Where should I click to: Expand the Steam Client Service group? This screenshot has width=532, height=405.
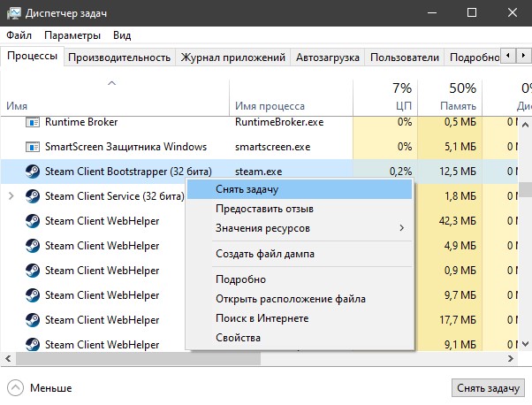click(11, 196)
